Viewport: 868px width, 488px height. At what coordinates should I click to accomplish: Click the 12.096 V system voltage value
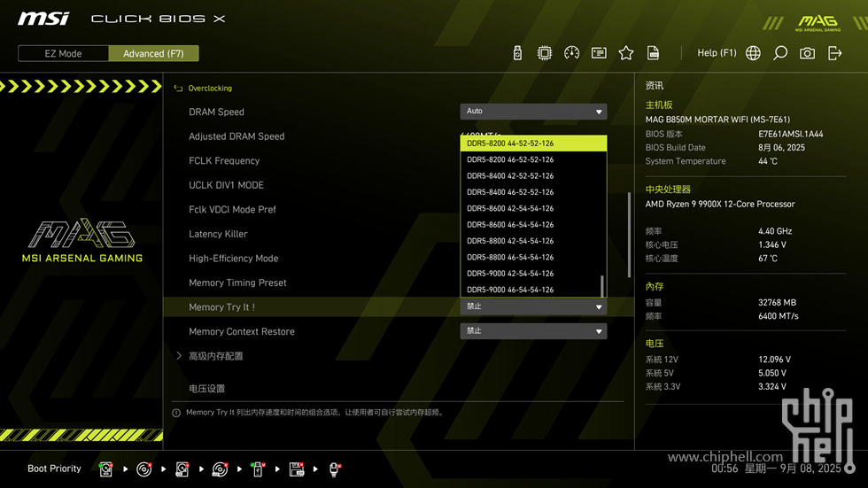[x=774, y=360]
